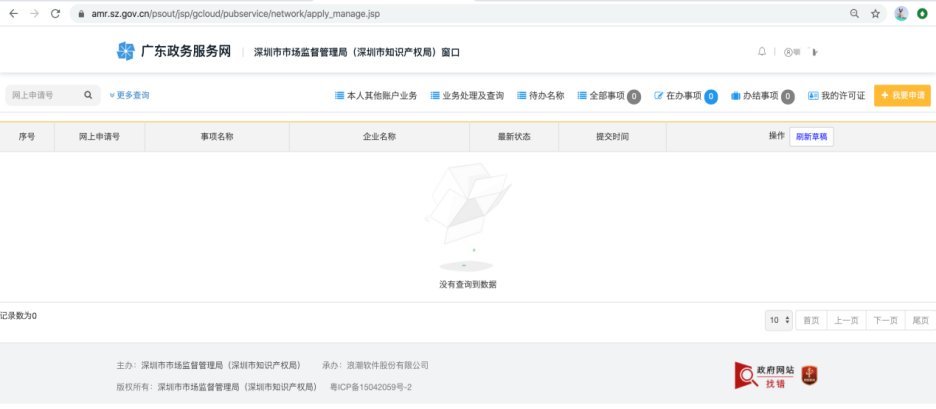The height and width of the screenshot is (409, 936).
Task: Click the red emblem badge in footer
Action: [x=809, y=375]
